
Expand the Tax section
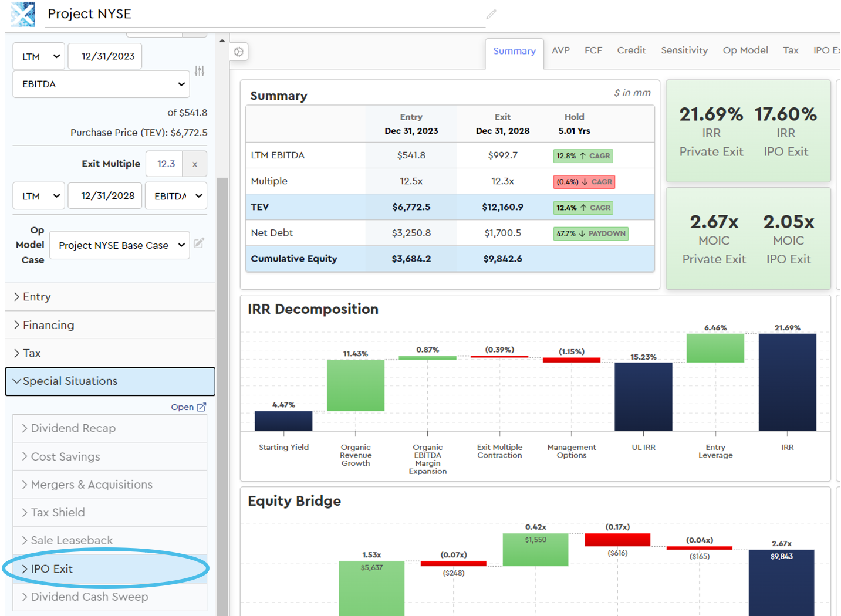pyautogui.click(x=110, y=353)
